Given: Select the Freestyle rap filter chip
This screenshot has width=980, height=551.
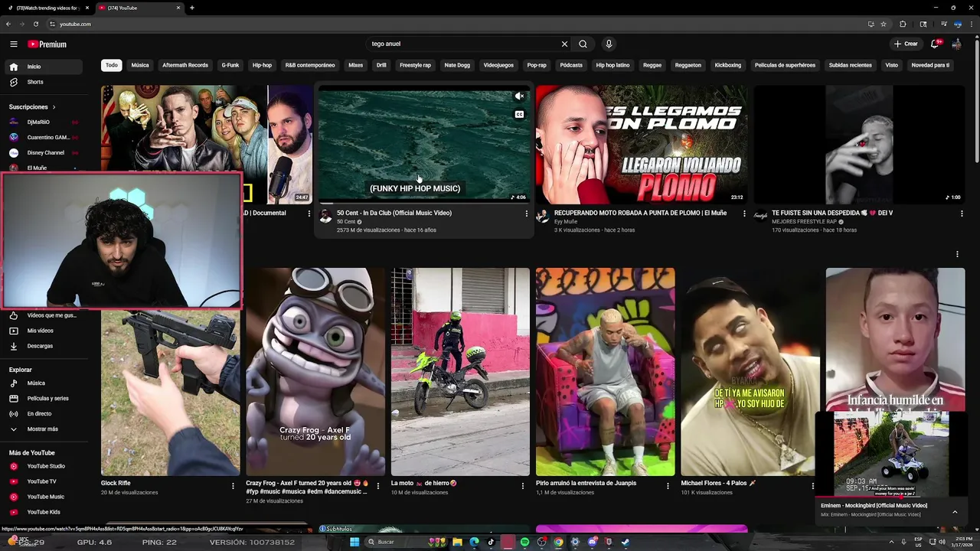Looking at the screenshot, I should pos(415,65).
